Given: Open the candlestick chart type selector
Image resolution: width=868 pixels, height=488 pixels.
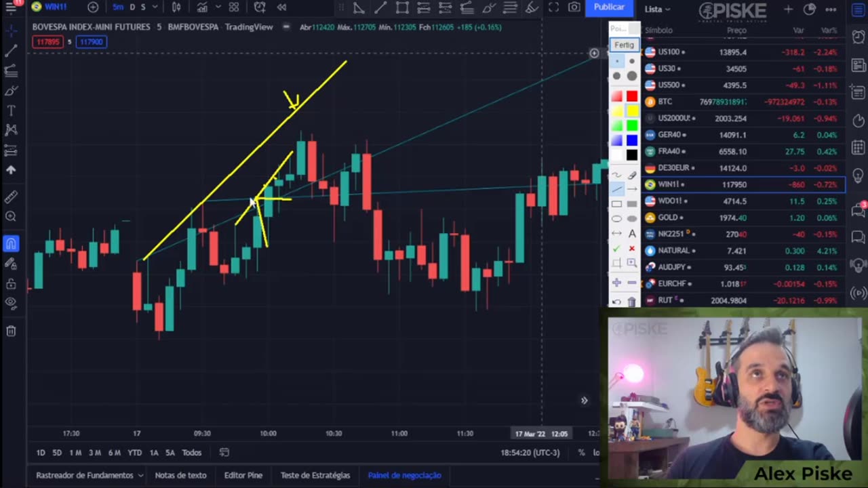Looking at the screenshot, I should [176, 7].
